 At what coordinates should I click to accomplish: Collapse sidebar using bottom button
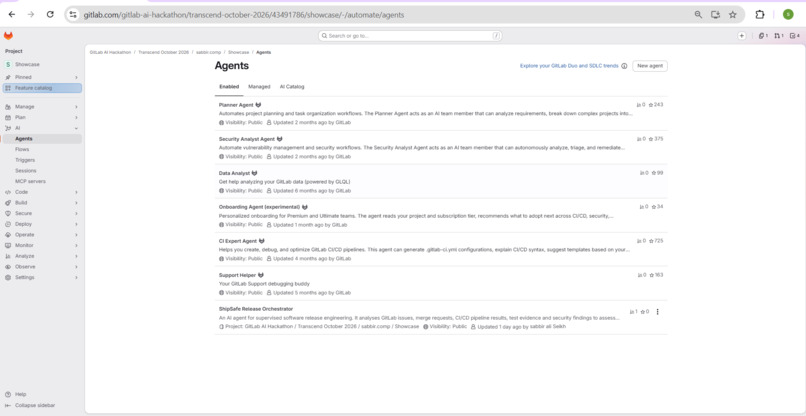[x=30, y=405]
